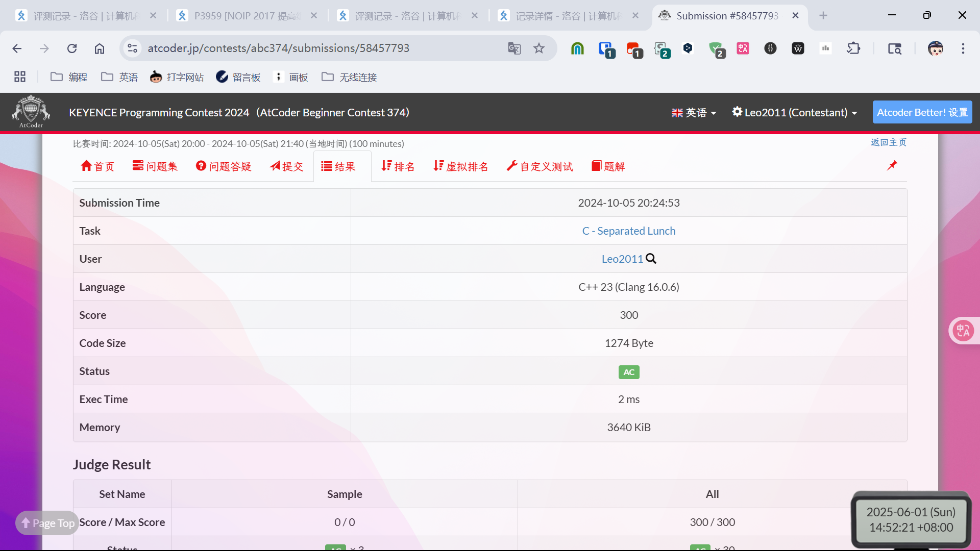Image resolution: width=980 pixels, height=551 pixels.
Task: Open the 英语 bookmark folder
Action: [119, 77]
